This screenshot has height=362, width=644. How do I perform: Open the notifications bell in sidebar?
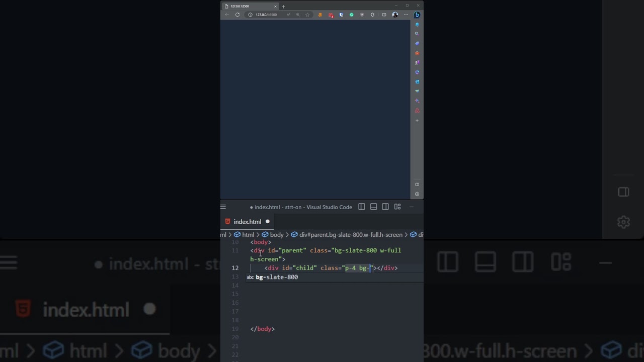(417, 24)
